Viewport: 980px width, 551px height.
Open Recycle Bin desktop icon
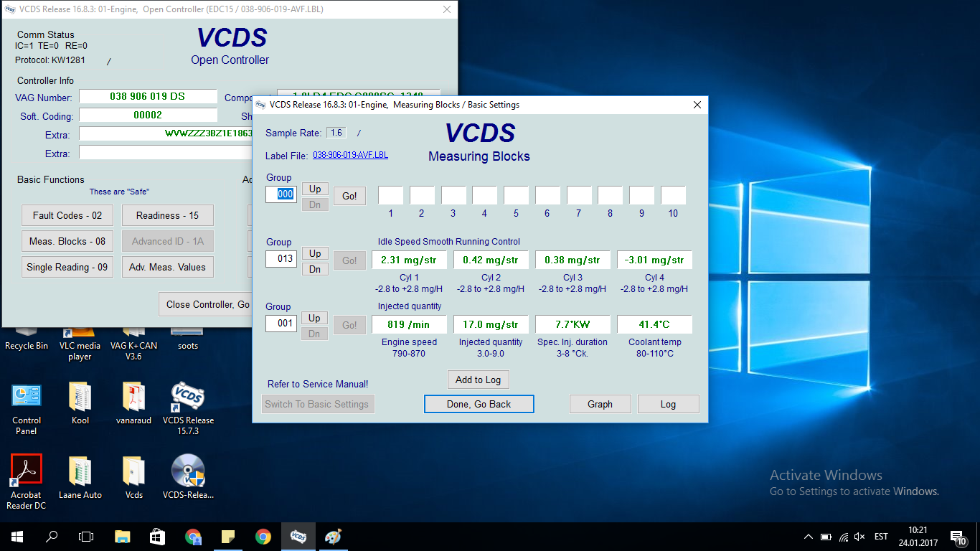point(27,339)
